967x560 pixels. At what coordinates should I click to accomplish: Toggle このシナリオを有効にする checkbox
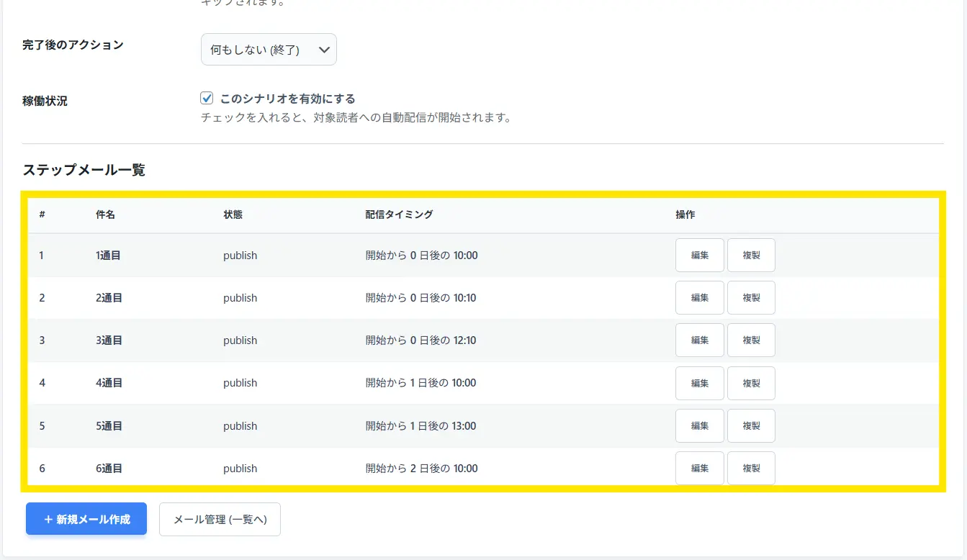[x=207, y=99]
